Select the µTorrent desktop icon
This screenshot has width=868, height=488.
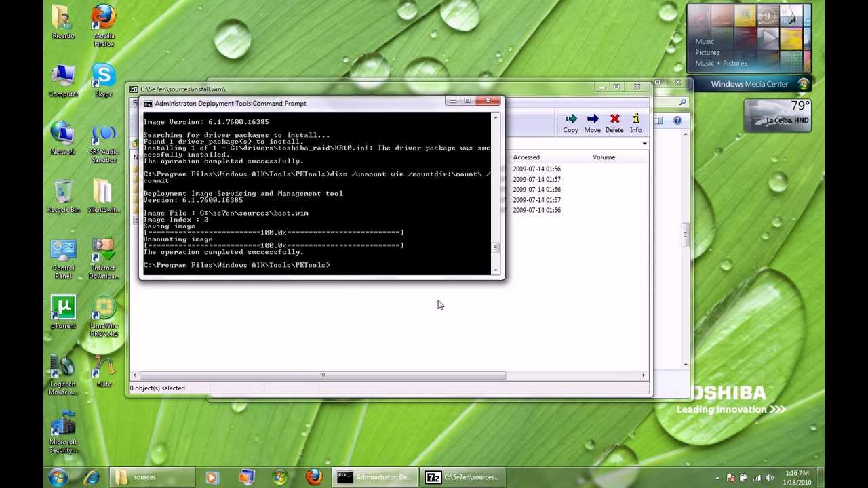[x=63, y=312]
